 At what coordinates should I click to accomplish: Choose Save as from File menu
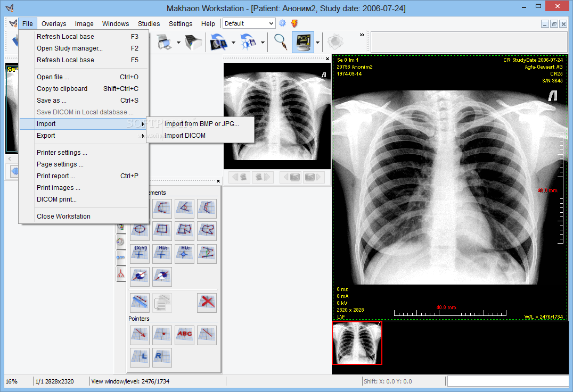click(84, 101)
